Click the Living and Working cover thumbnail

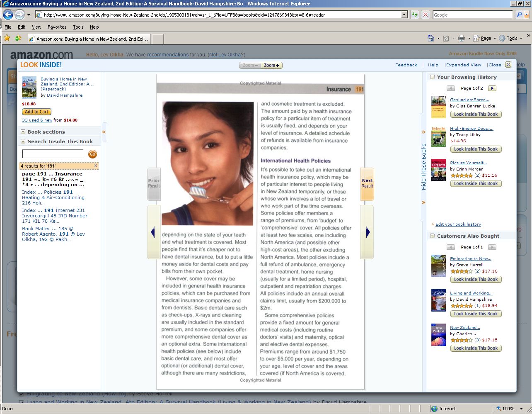tap(438, 300)
